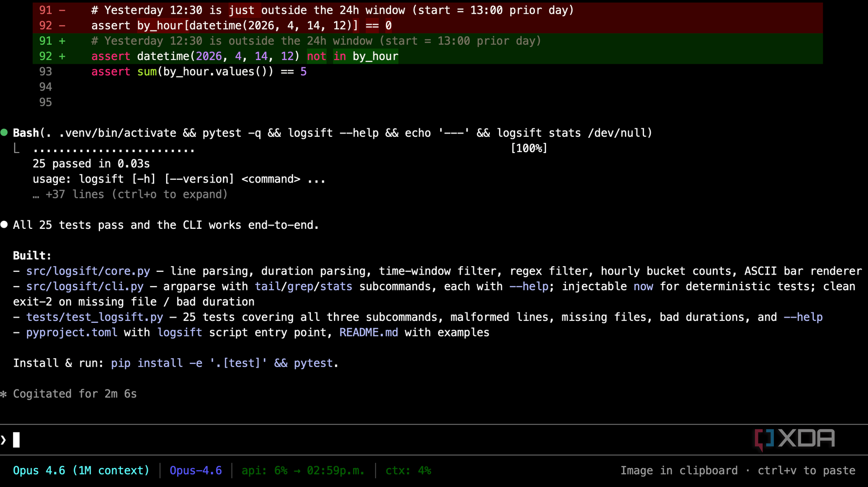The height and width of the screenshot is (487, 868).
Task: Click the minus marker on removed line 92
Action: pos(62,26)
